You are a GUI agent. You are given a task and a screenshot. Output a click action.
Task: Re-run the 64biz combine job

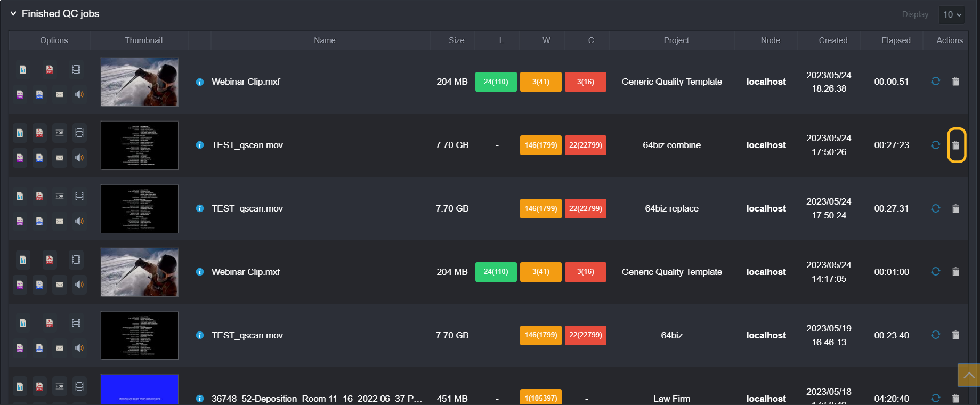click(935, 145)
